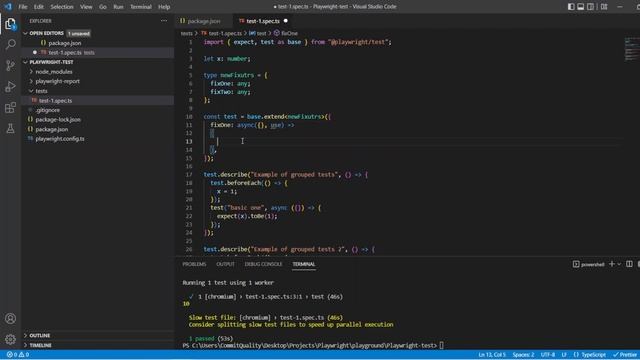
Task: Add a new terminal with plus icon
Action: (611, 264)
